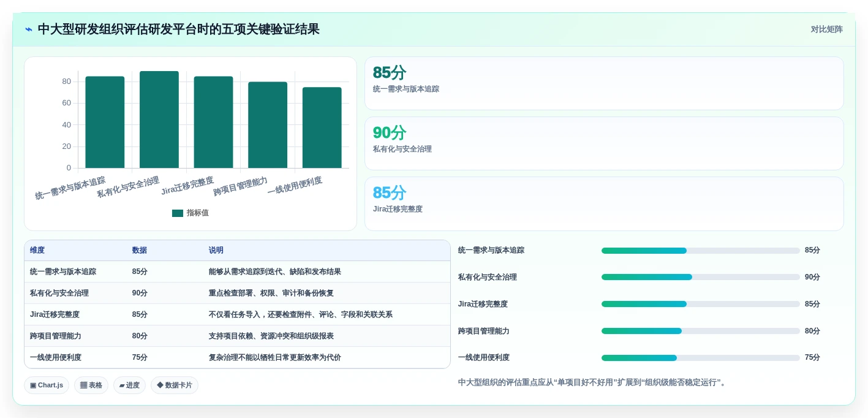The height and width of the screenshot is (418, 868).
Task: Click the 80分 value in the table
Action: tap(140, 336)
